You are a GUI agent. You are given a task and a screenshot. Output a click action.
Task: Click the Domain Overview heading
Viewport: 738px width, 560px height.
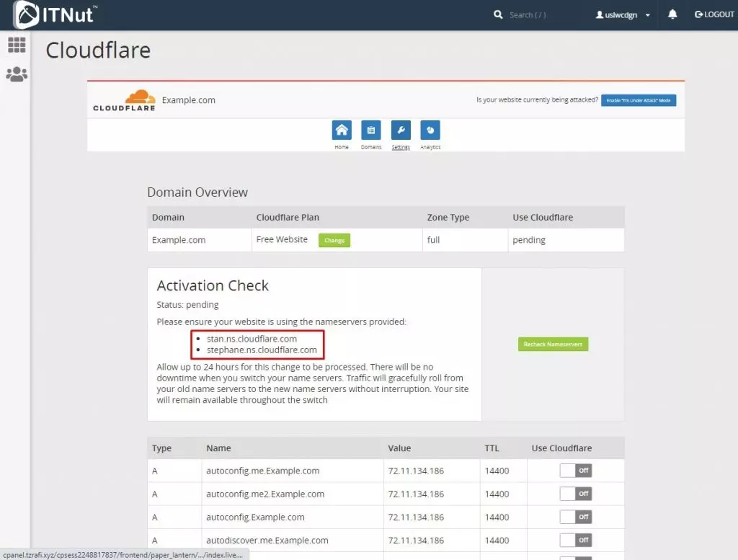pos(197,192)
